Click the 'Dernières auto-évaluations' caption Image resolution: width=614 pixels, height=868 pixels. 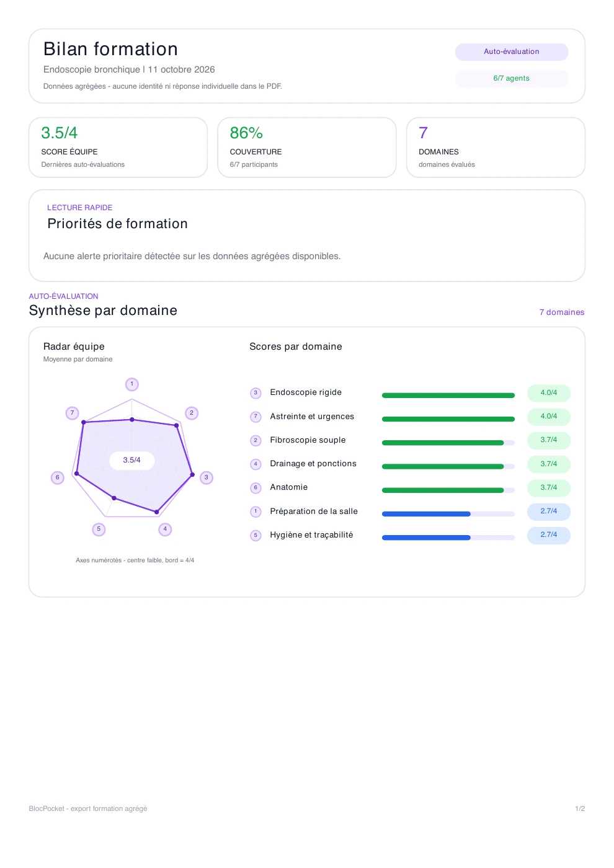point(82,165)
